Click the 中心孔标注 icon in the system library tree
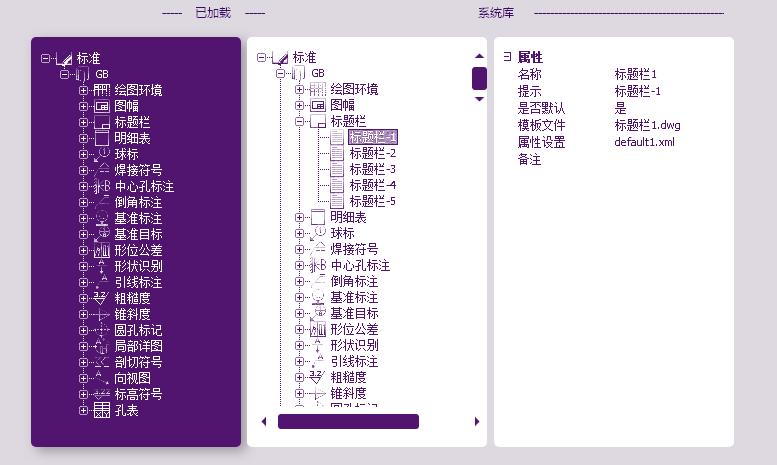This screenshot has width=777, height=465. pyautogui.click(x=318, y=265)
